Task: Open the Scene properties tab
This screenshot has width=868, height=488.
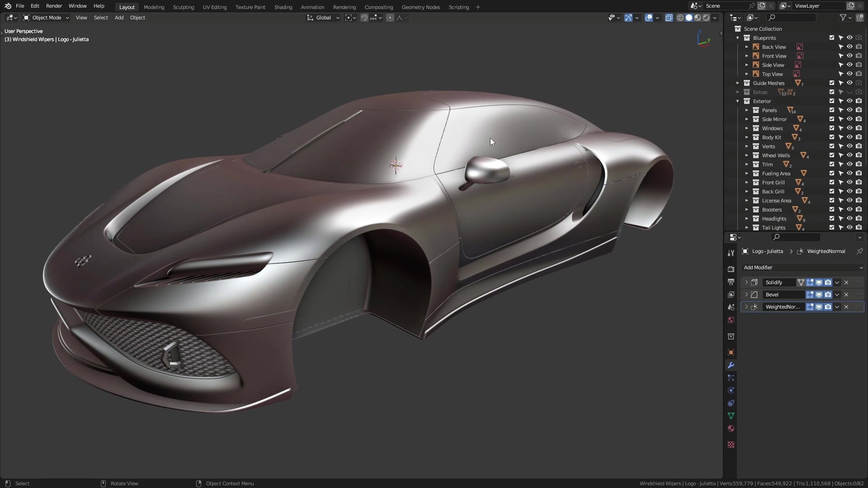Action: click(x=731, y=307)
